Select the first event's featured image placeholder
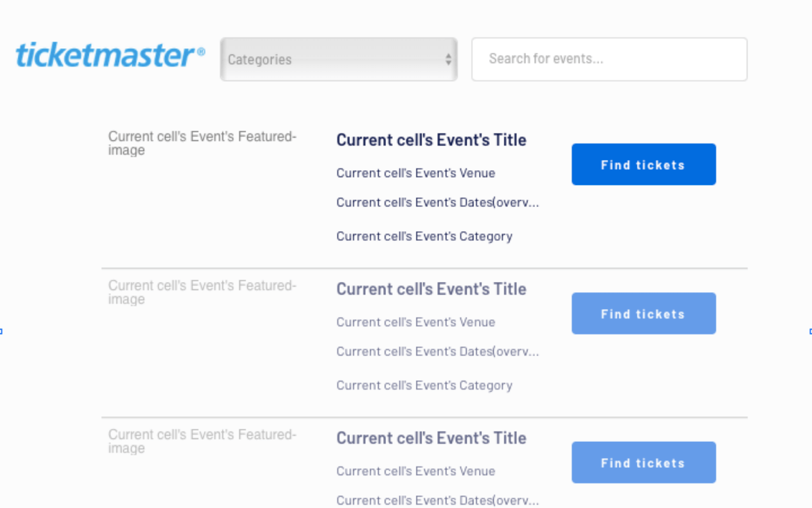 (202, 143)
